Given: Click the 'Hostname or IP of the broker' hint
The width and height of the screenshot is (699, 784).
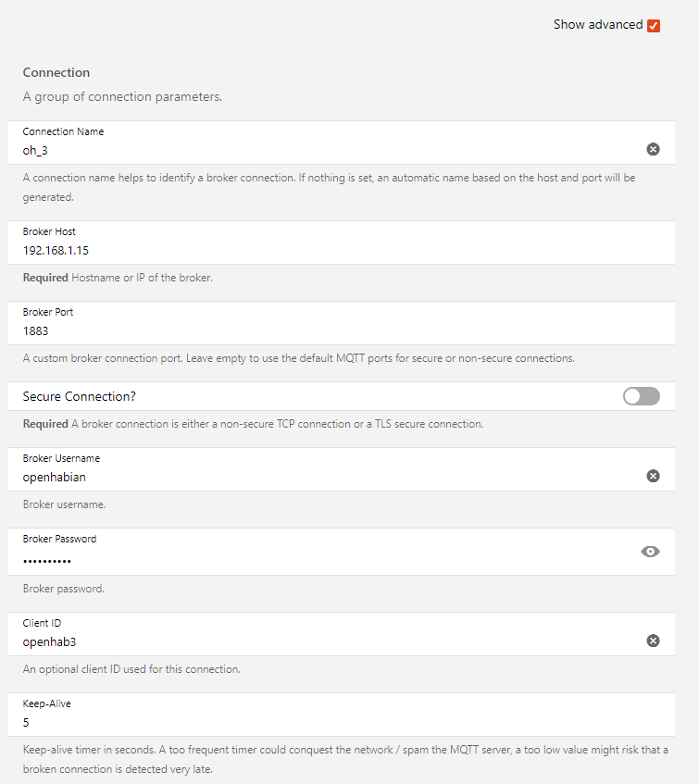Looking at the screenshot, I should [142, 277].
